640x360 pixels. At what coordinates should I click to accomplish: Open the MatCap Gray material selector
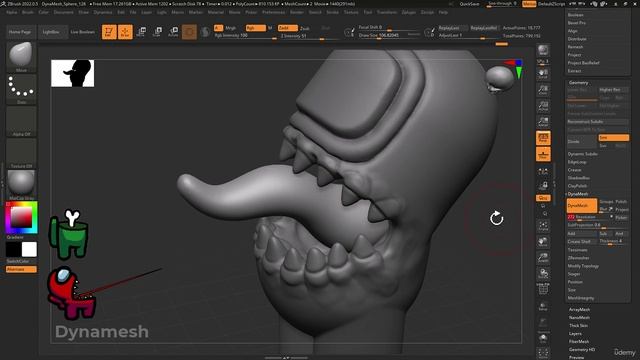21,185
